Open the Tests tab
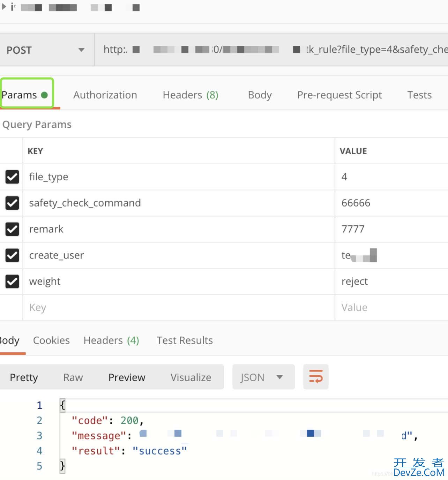Screen dimensions: 448x480 coord(419,95)
